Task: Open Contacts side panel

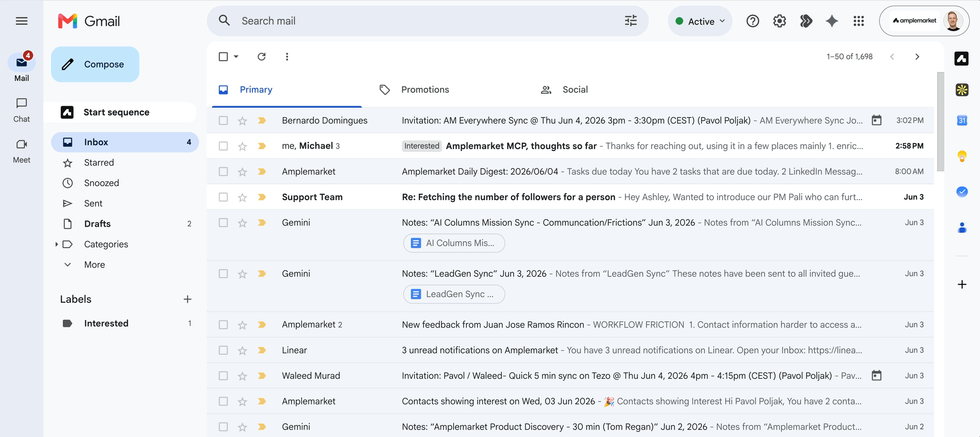Action: coord(962,228)
